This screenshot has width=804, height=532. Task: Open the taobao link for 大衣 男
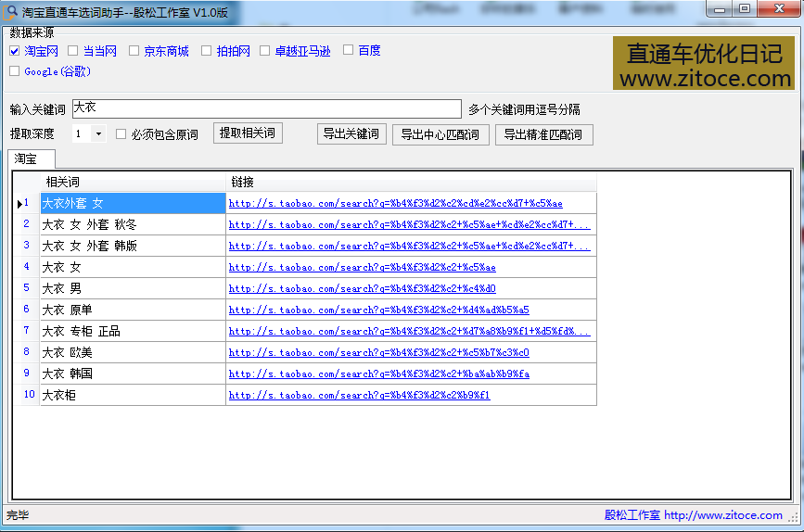[362, 288]
